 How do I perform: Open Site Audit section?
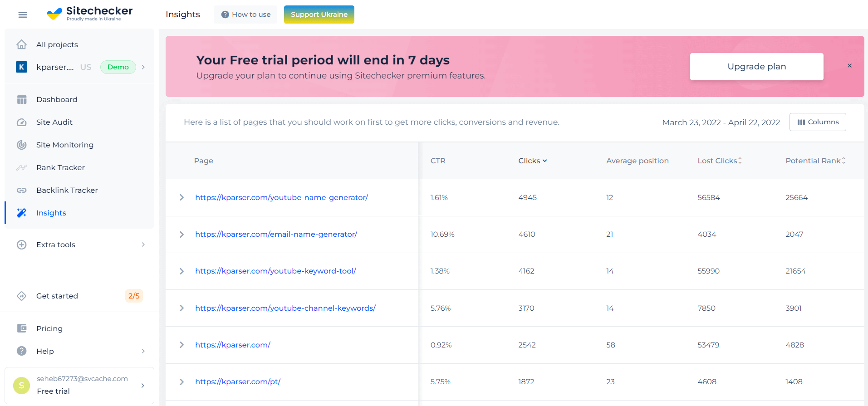pos(54,122)
